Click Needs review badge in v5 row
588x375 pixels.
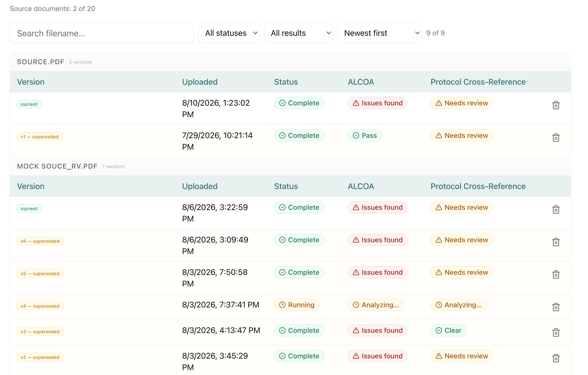click(461, 272)
